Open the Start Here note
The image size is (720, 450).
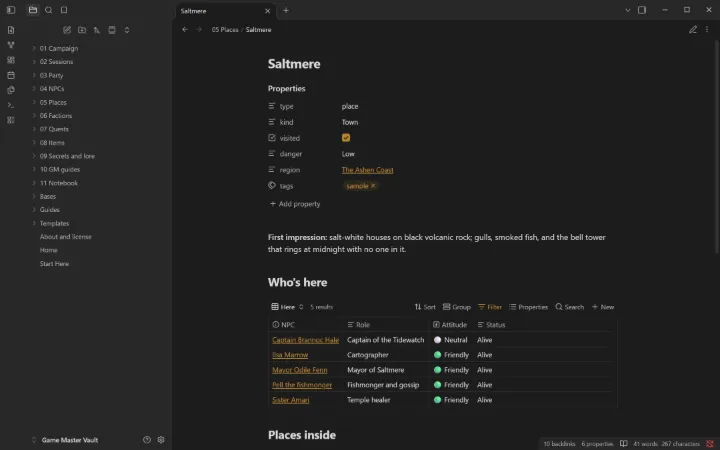click(x=54, y=264)
